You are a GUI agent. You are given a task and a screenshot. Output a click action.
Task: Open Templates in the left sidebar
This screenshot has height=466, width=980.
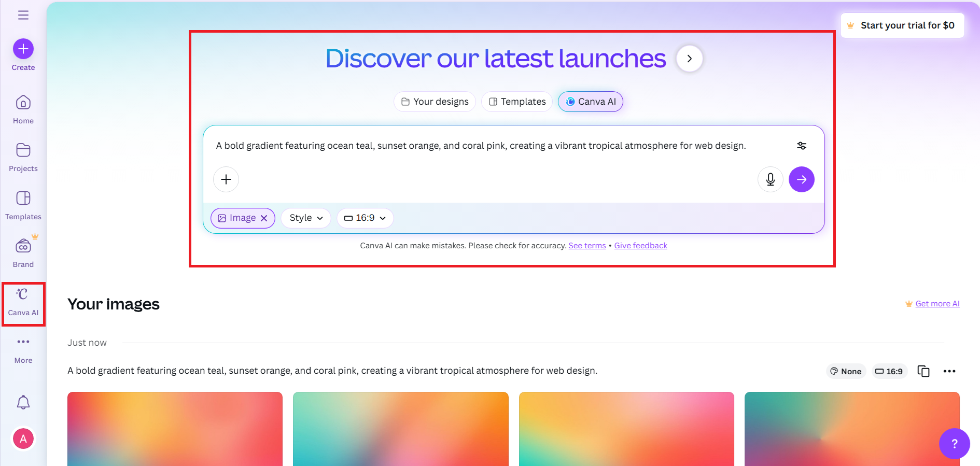(23, 205)
